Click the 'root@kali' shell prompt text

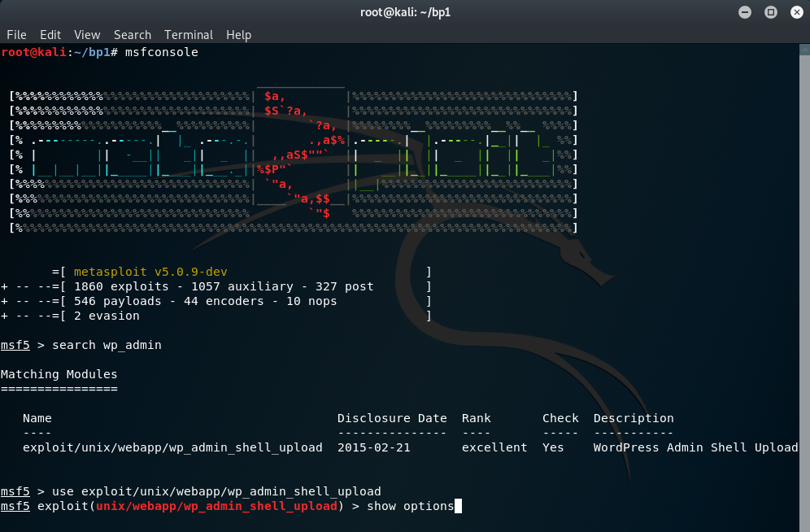[x=33, y=52]
